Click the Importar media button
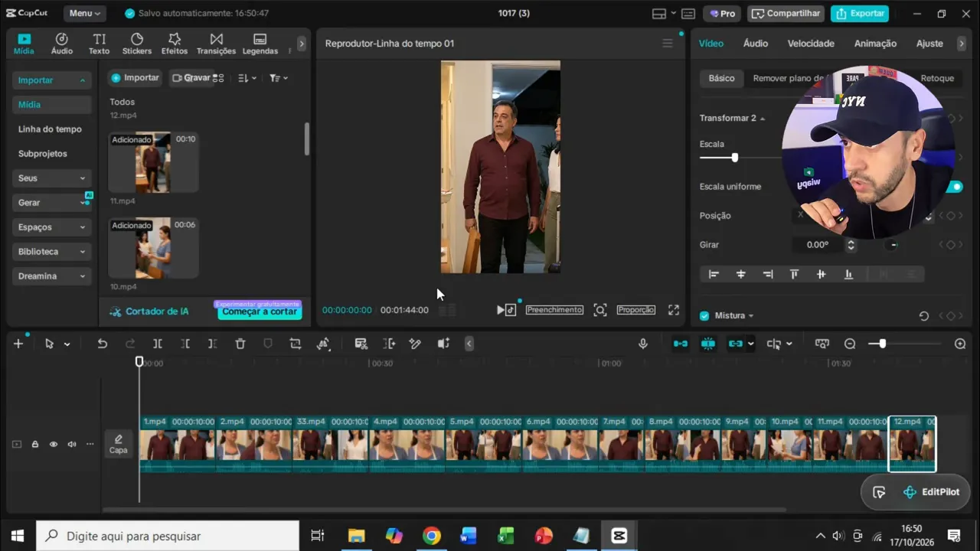 tap(135, 78)
